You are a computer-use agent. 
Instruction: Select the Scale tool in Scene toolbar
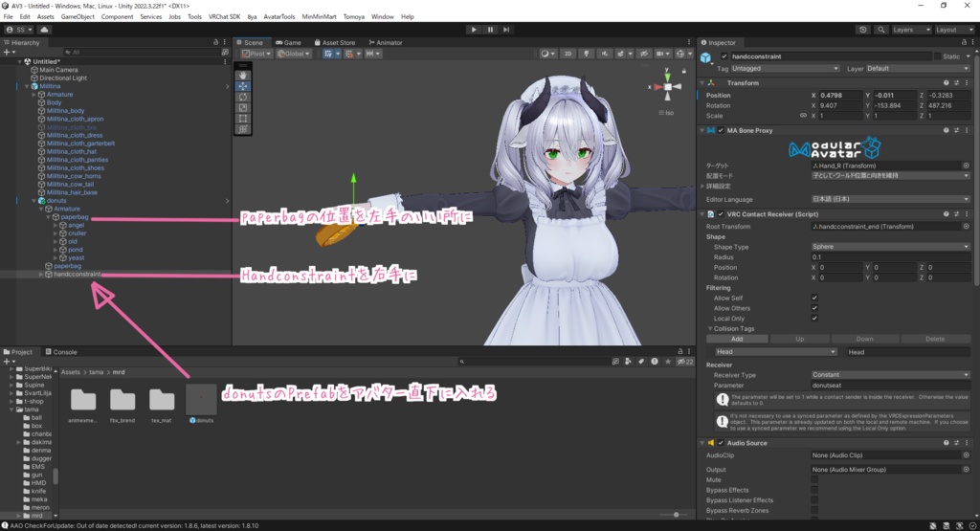coord(242,107)
